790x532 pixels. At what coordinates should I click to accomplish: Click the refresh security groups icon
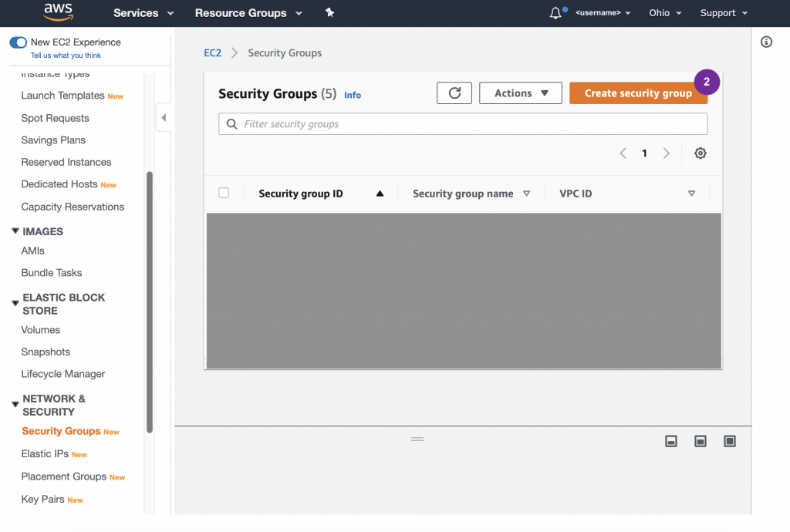click(454, 93)
